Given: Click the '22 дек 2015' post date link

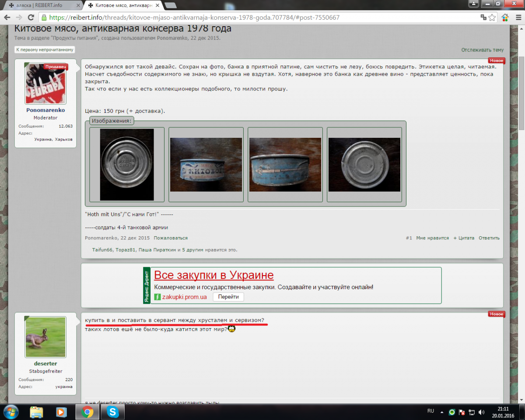Looking at the screenshot, I should tap(135, 238).
